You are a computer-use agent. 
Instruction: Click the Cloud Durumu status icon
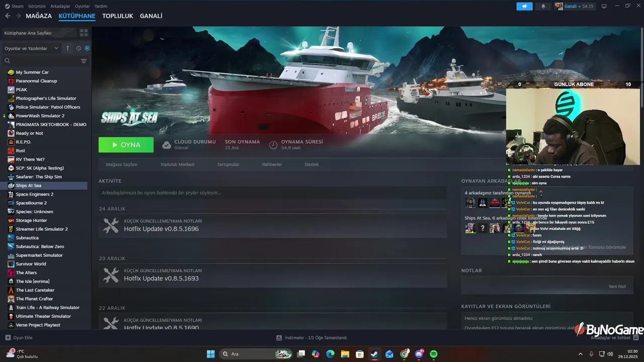pos(167,145)
